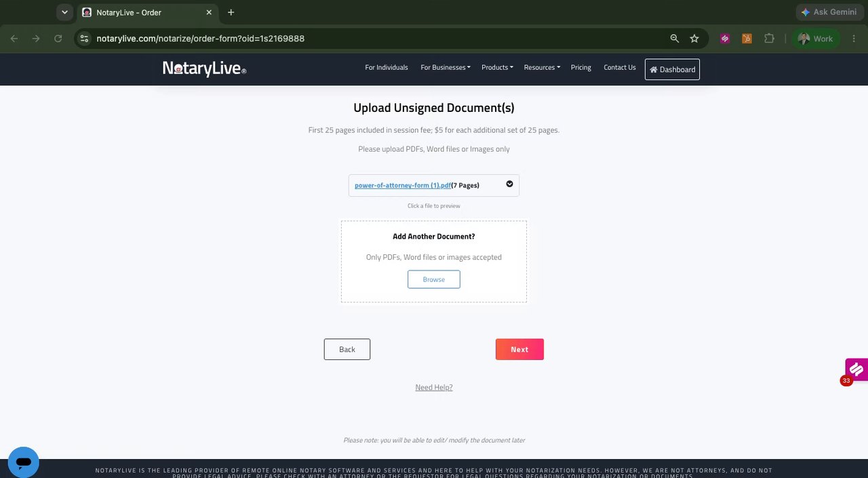The height and width of the screenshot is (478, 868).
Task: Open the Pricing page
Action: 581,68
